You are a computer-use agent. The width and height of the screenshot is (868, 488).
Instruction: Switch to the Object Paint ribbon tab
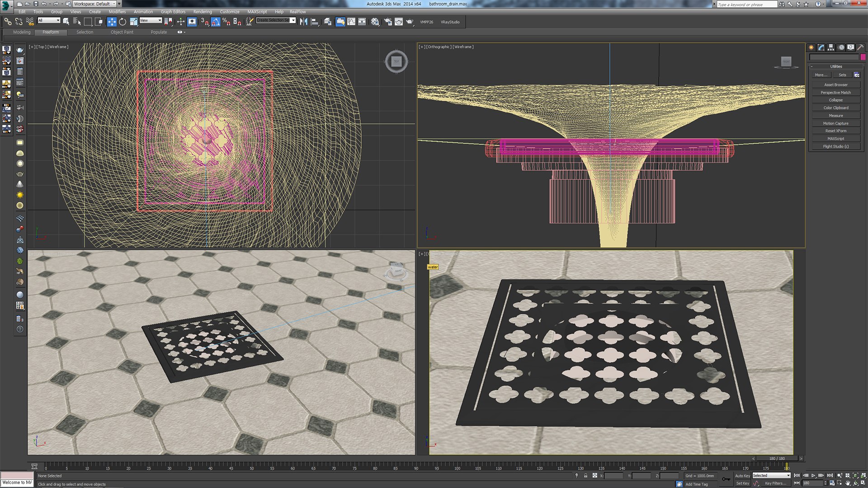122,32
